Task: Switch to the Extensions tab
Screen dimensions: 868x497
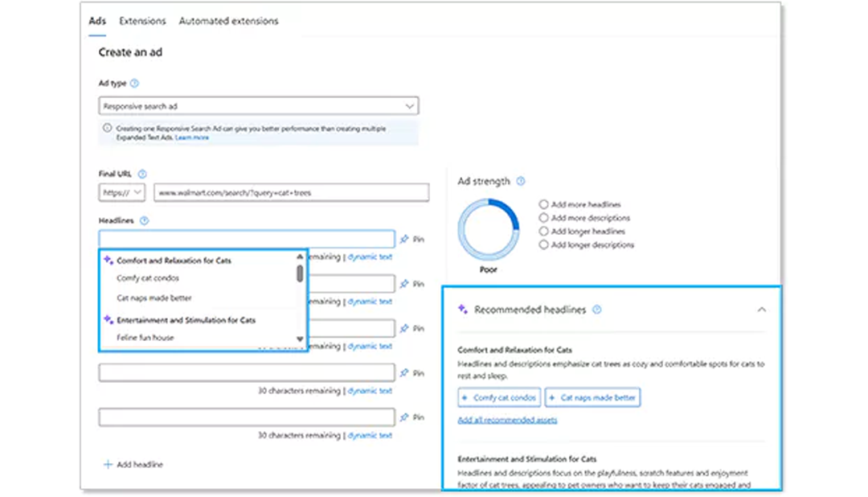Action: pos(142,21)
